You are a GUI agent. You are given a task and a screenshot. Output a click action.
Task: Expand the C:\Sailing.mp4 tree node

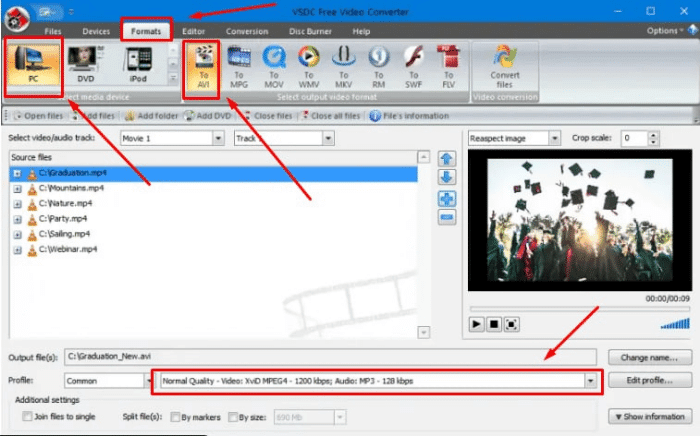coord(17,234)
